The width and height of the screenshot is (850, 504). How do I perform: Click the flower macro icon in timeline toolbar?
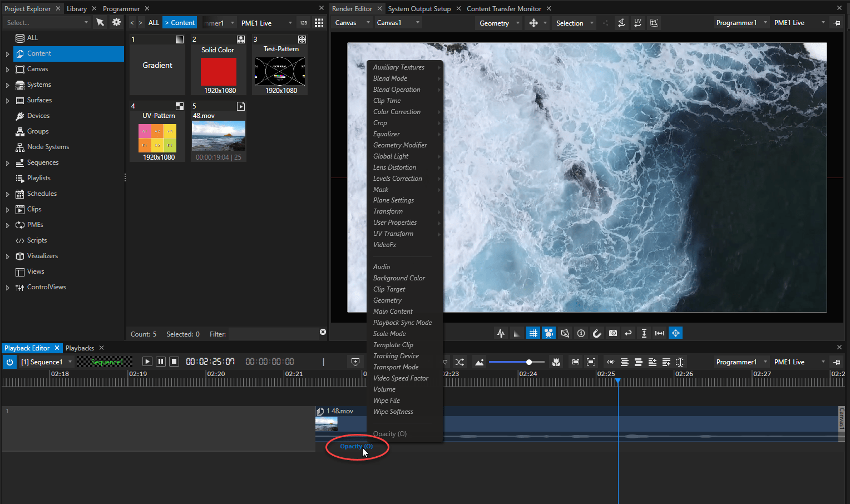click(x=556, y=362)
